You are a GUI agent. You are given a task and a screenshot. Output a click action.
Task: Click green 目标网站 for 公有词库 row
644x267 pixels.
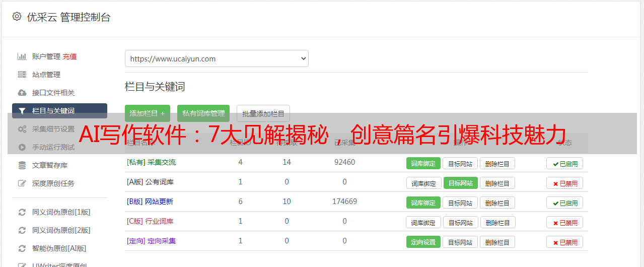[x=461, y=183]
